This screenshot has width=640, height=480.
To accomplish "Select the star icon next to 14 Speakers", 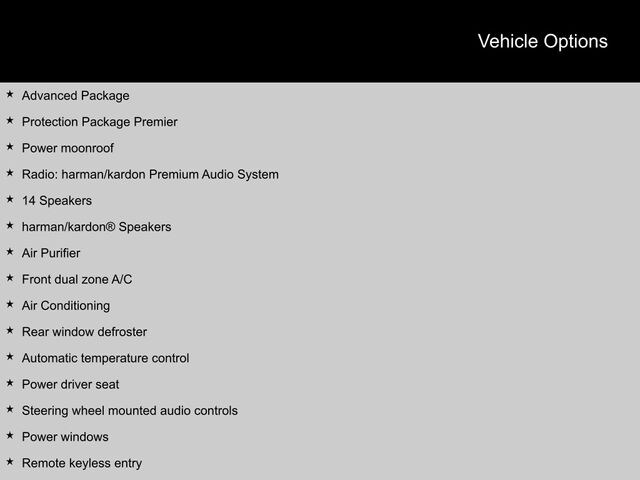I will point(10,200).
